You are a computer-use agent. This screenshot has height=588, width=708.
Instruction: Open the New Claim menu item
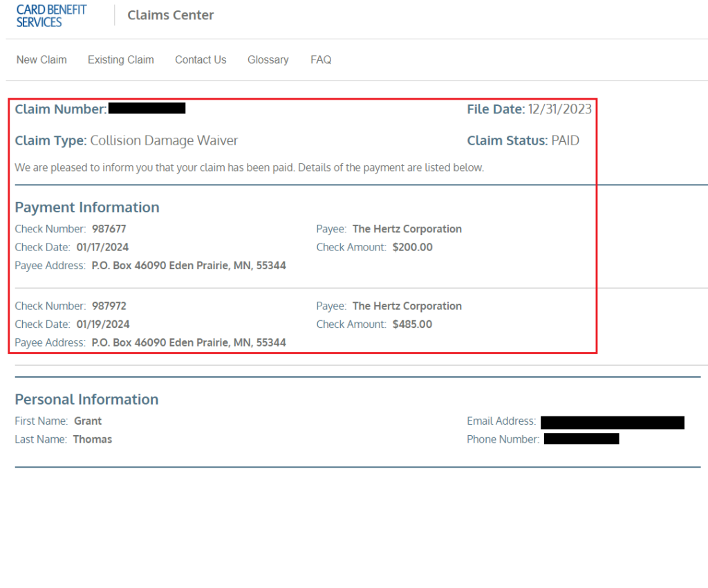point(41,59)
